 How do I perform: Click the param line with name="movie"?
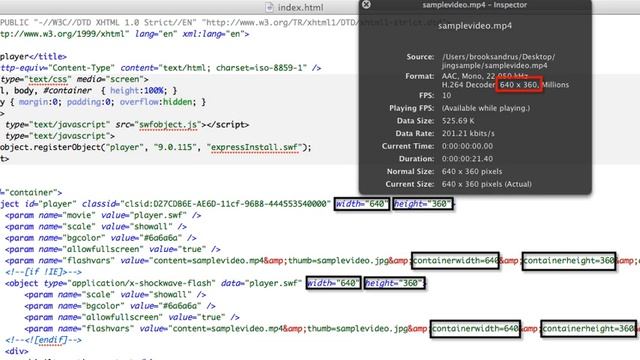pos(103,215)
